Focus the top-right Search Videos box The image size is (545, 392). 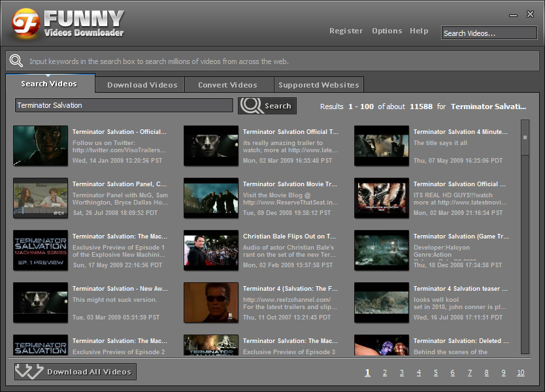tap(489, 33)
